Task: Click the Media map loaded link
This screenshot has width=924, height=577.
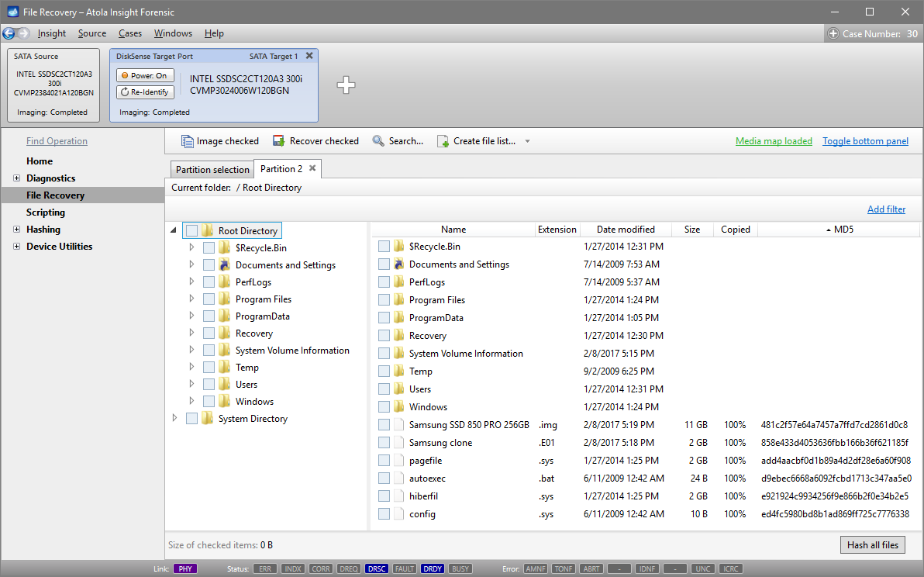Action: tap(773, 140)
